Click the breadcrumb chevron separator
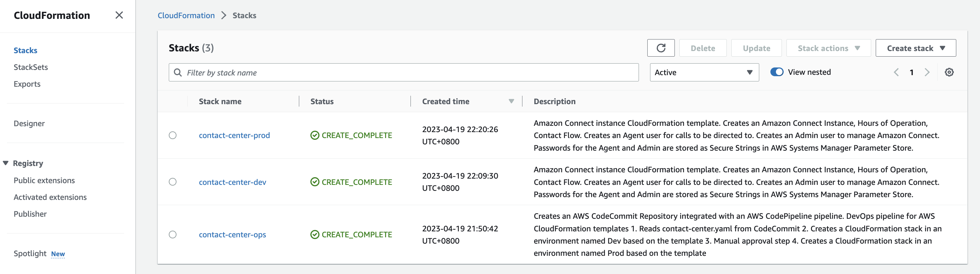This screenshot has width=980, height=274. pyautogui.click(x=224, y=16)
